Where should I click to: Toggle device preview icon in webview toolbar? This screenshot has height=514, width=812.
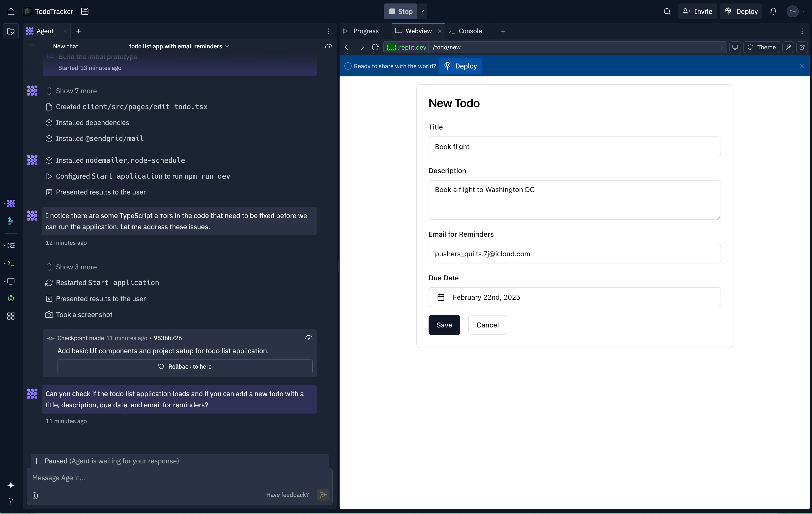(735, 47)
